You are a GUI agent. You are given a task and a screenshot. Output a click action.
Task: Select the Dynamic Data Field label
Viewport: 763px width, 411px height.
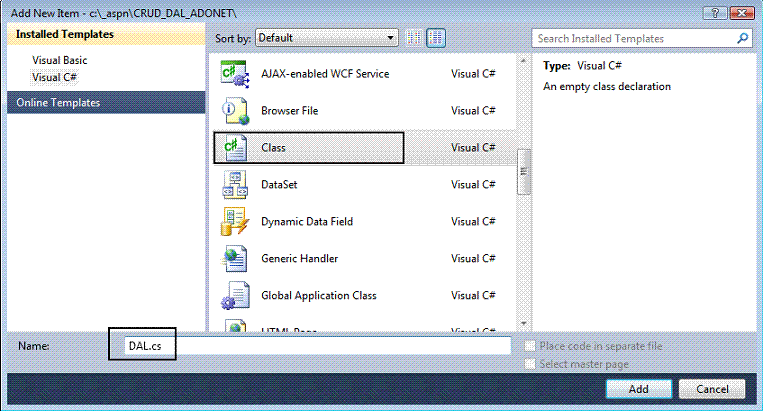pyautogui.click(x=307, y=222)
